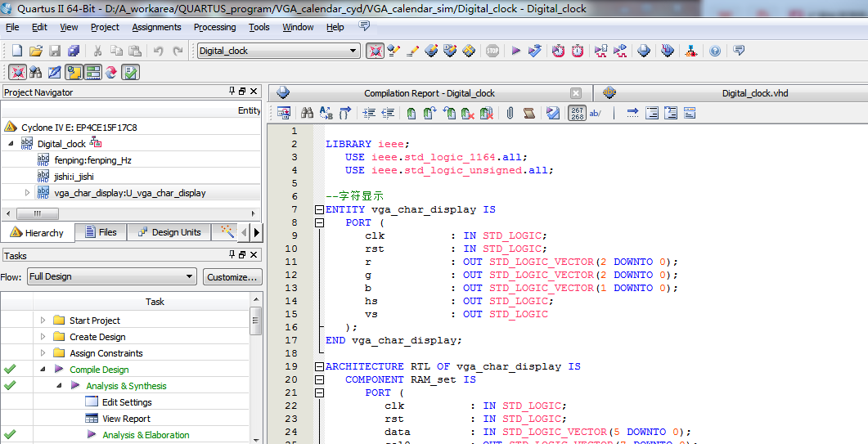Expand the vga_char_display:U_vga_char_display tree node
The image size is (868, 444).
coord(27,193)
